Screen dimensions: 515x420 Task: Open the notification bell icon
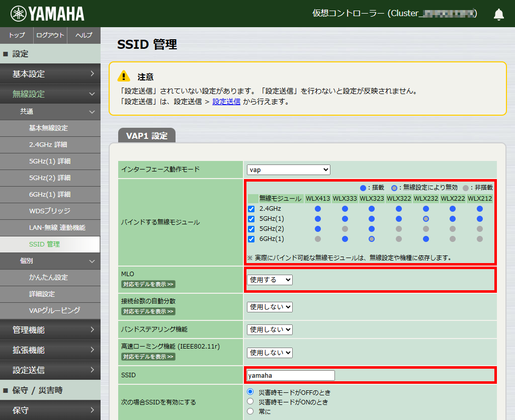pyautogui.click(x=498, y=14)
